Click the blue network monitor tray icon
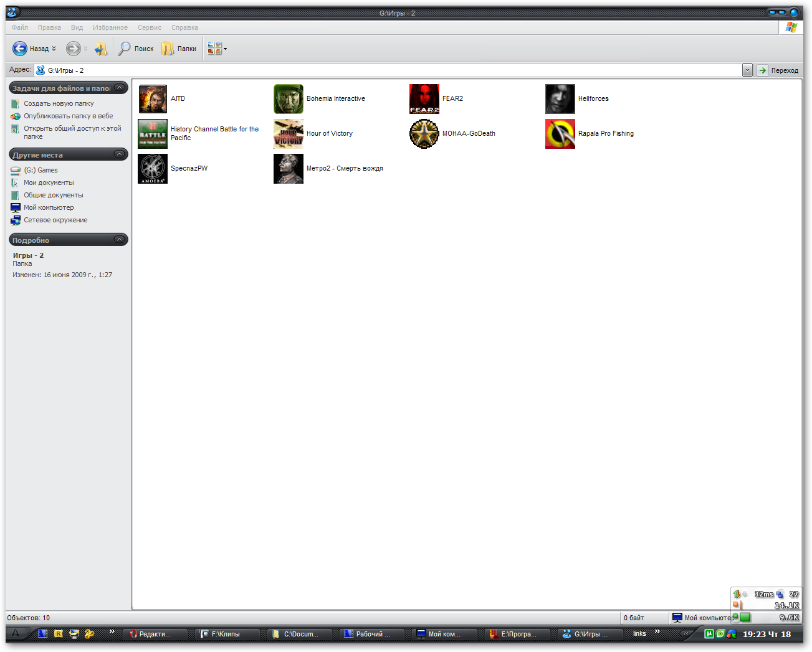This screenshot has width=812, height=652. click(x=730, y=633)
